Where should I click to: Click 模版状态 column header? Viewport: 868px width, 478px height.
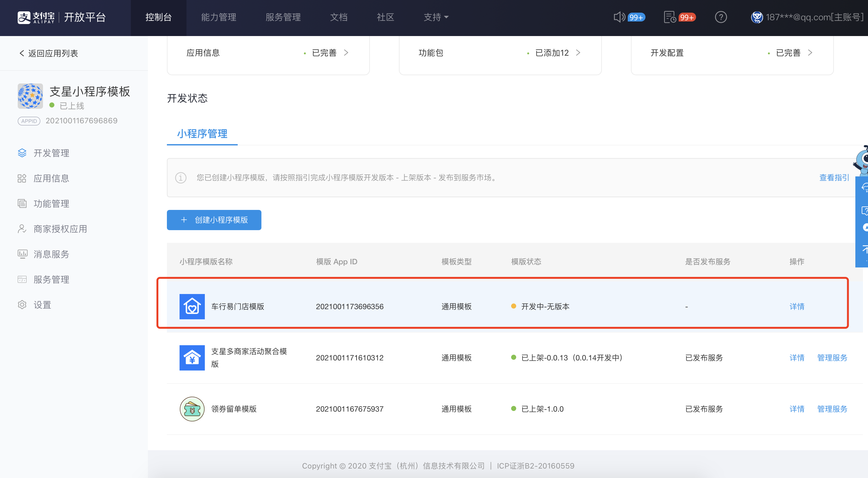tap(526, 261)
